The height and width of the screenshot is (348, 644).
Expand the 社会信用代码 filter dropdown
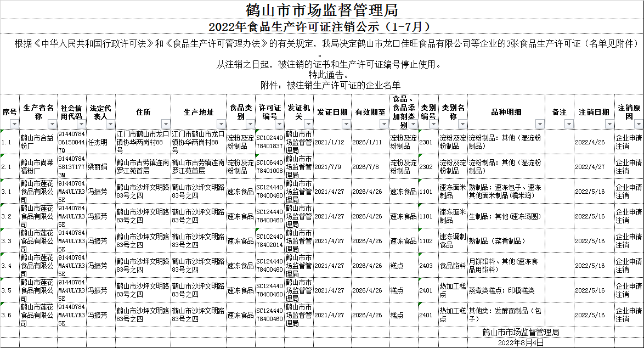(81, 125)
